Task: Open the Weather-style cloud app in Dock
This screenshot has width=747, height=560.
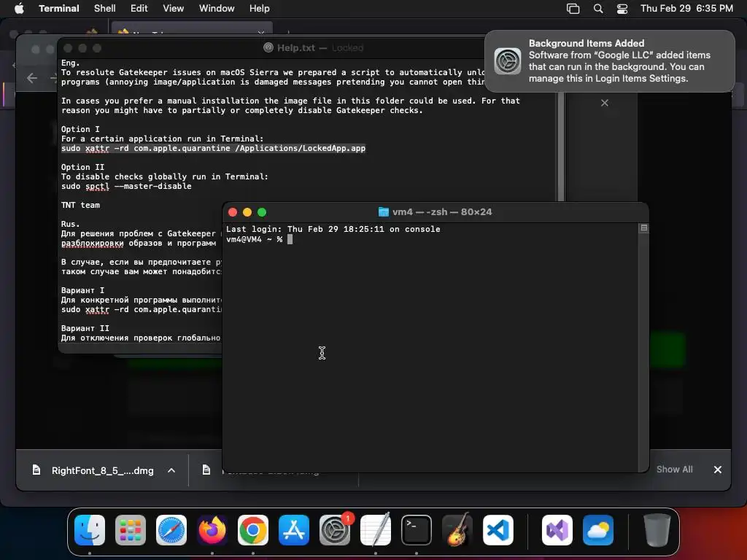Action: [x=598, y=530]
